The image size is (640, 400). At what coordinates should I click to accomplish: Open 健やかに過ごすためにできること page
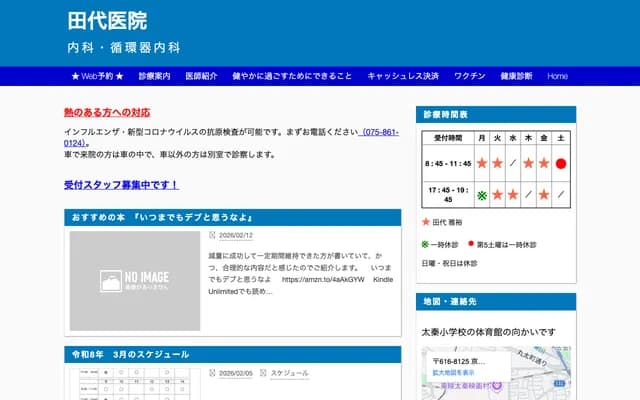[292, 76]
